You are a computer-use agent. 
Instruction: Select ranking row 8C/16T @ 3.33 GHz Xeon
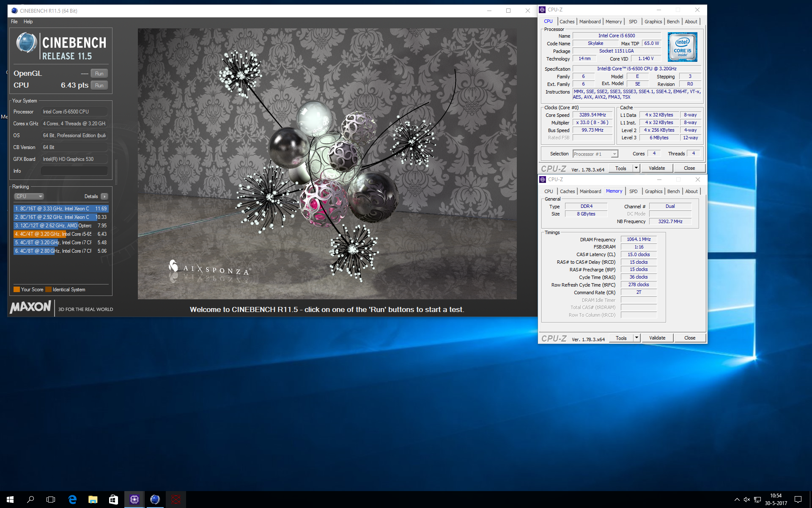61,209
